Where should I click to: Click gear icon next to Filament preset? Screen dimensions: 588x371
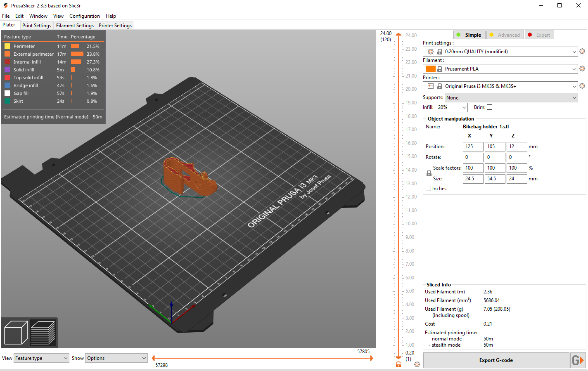(582, 69)
